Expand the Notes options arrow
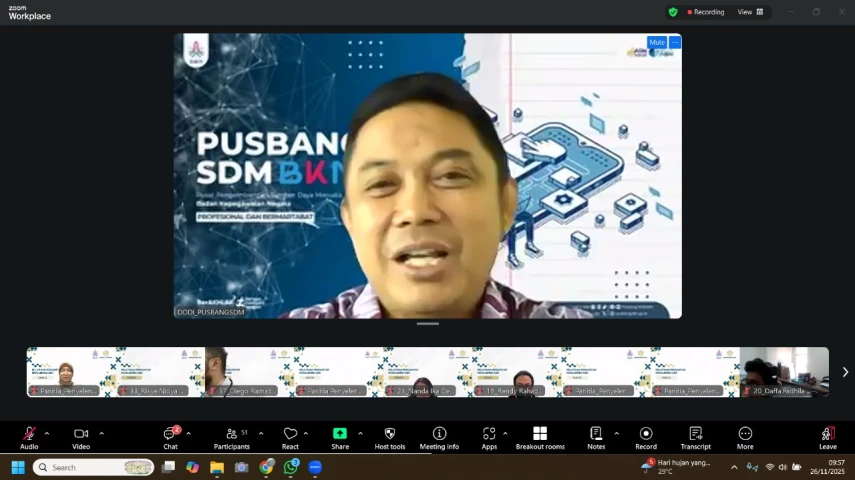Image resolution: width=855 pixels, height=480 pixels. tap(617, 434)
